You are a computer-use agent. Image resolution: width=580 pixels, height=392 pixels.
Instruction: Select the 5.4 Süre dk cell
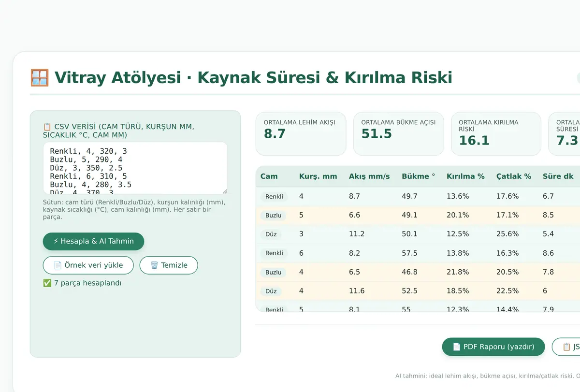pos(548,234)
